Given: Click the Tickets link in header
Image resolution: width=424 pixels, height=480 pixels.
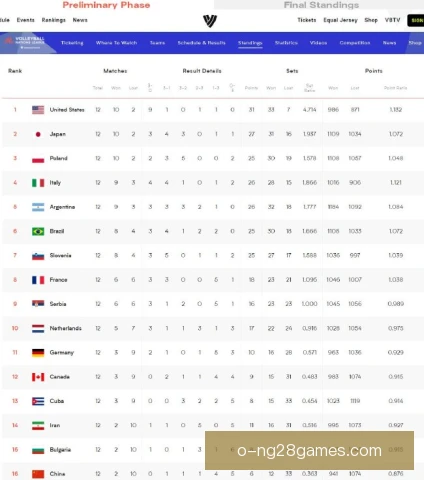Looking at the screenshot, I should pos(307,20).
